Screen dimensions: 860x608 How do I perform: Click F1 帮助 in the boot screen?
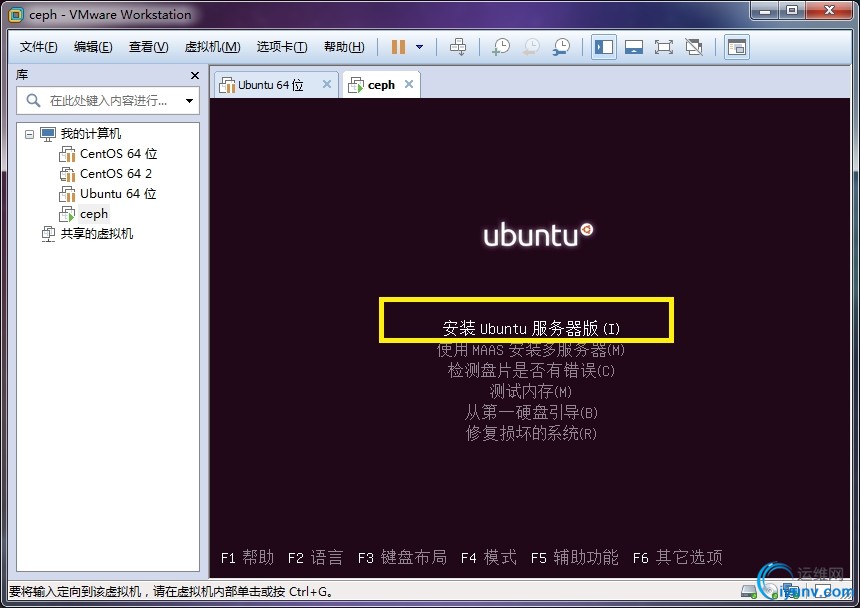click(x=247, y=558)
